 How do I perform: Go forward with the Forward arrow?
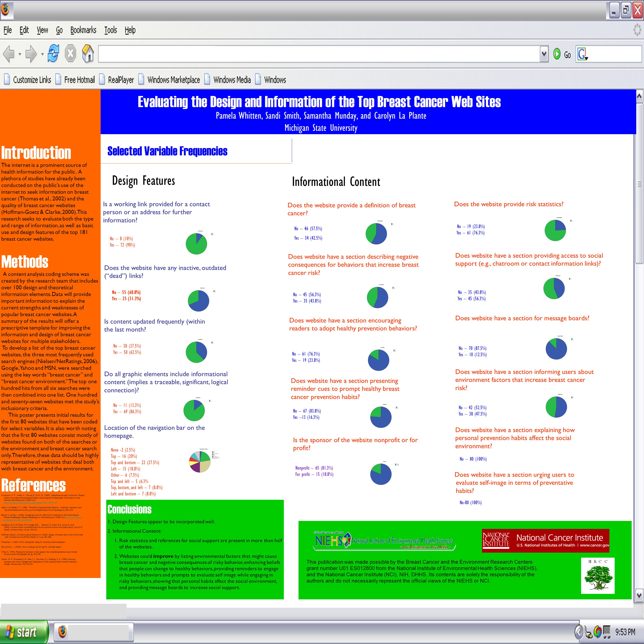coord(31,54)
